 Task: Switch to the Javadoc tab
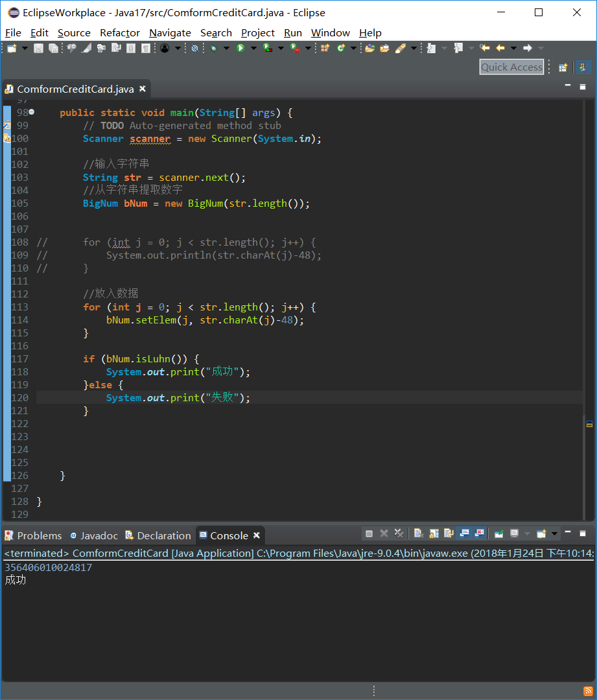pyautogui.click(x=94, y=535)
